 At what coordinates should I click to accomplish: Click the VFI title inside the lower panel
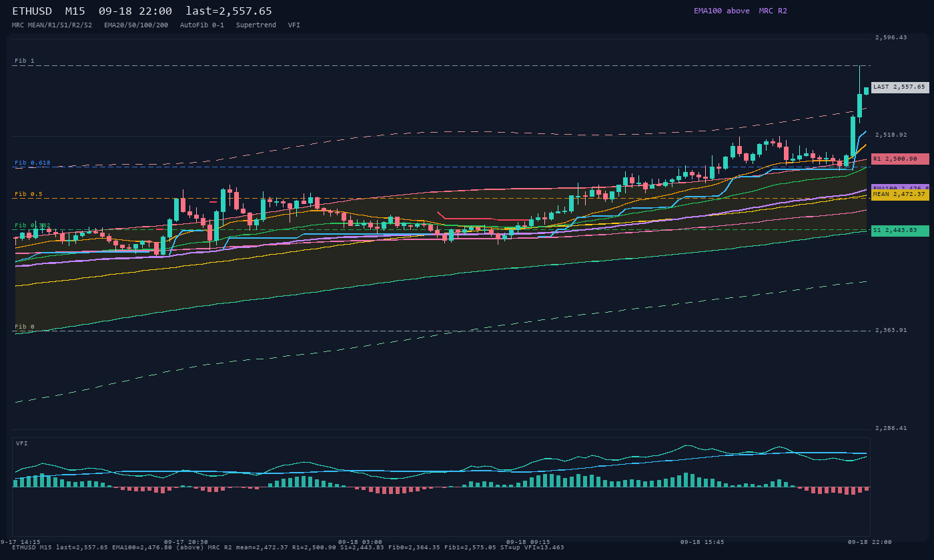pyautogui.click(x=22, y=443)
